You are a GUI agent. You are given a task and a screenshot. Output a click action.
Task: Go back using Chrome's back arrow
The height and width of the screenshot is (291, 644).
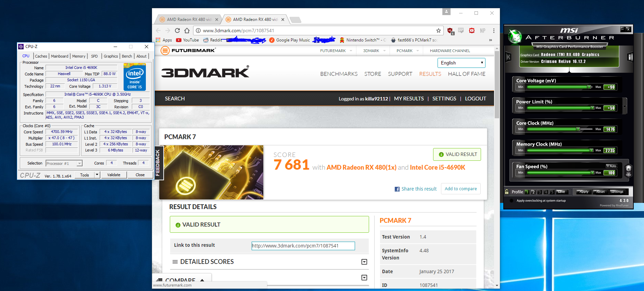(158, 31)
